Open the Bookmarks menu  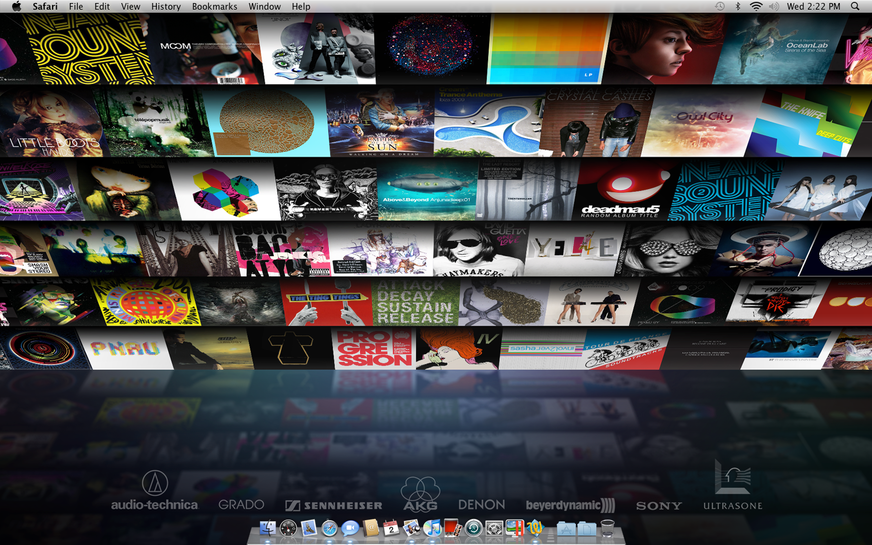point(215,6)
